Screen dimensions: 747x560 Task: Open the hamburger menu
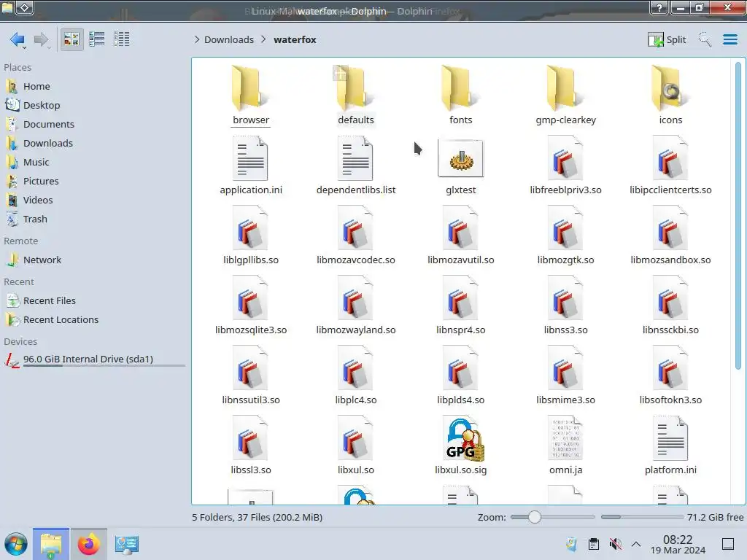click(729, 39)
